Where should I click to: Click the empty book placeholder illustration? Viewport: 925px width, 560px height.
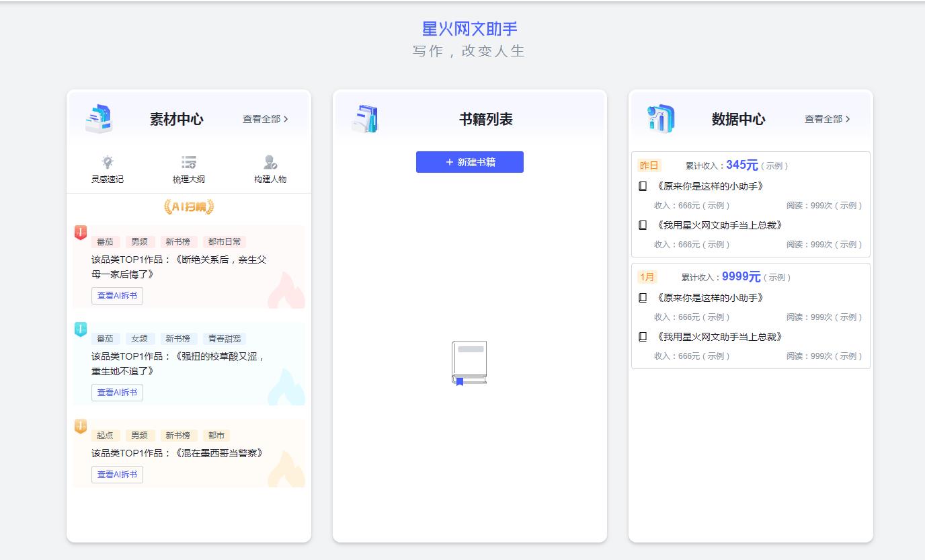pos(469,362)
